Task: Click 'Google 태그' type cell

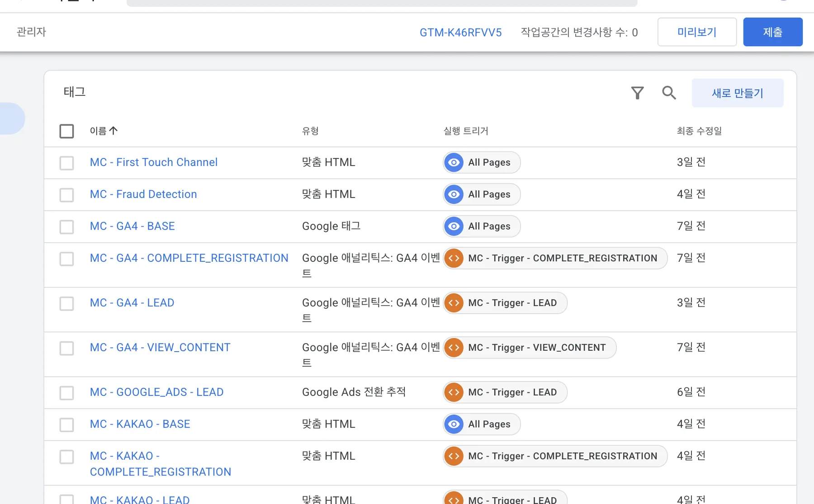Action: [331, 226]
